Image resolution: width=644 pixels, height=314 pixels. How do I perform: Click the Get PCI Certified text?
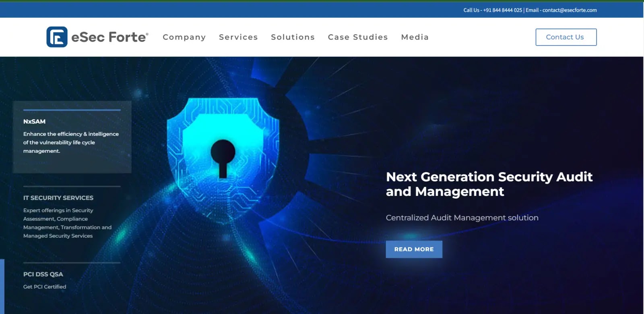coord(45,287)
